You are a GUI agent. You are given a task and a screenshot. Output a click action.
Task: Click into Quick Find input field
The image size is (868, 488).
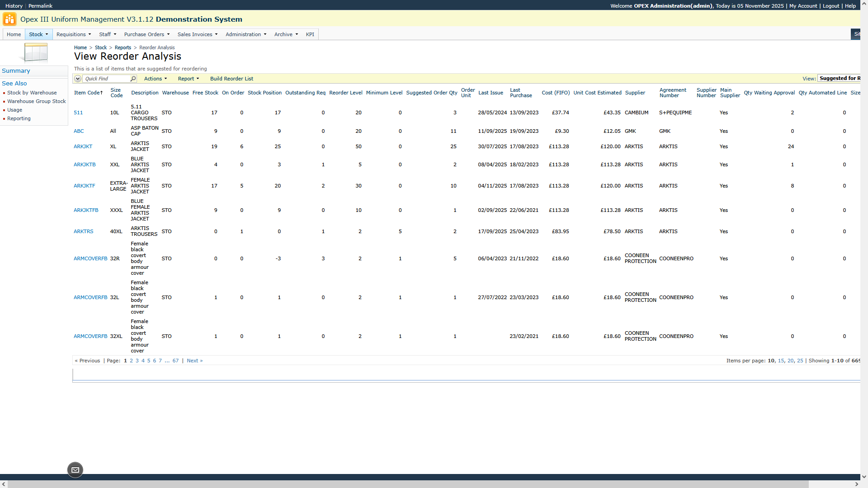[x=106, y=79]
